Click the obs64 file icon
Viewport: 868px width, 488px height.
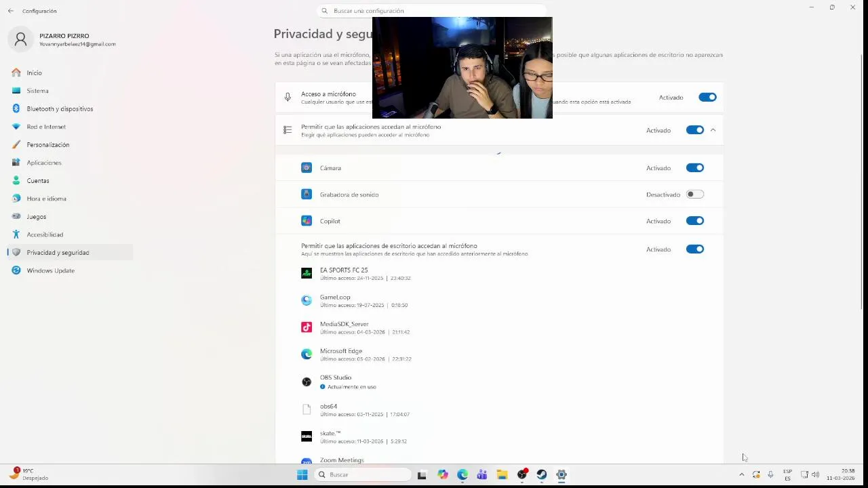[307, 409]
